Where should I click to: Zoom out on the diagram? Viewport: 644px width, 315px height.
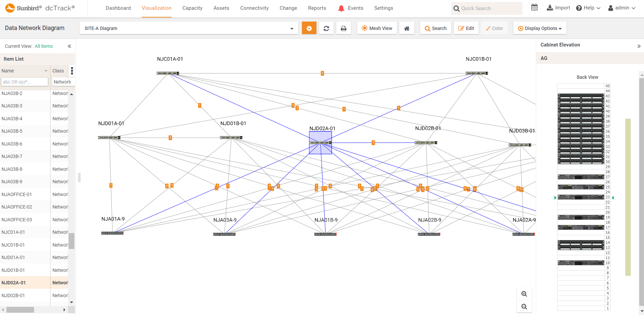(x=524, y=306)
